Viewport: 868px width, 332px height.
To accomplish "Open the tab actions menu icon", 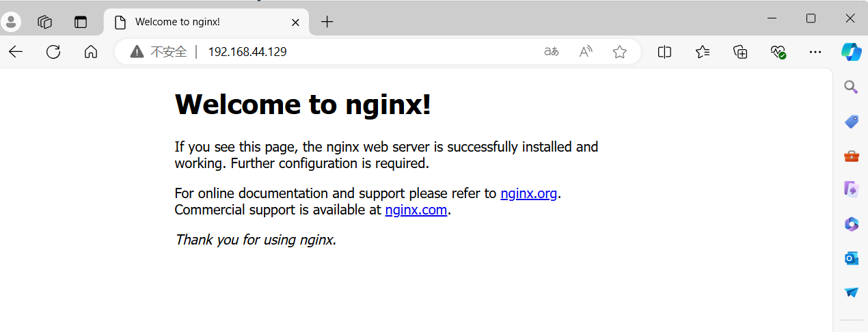I will [81, 22].
